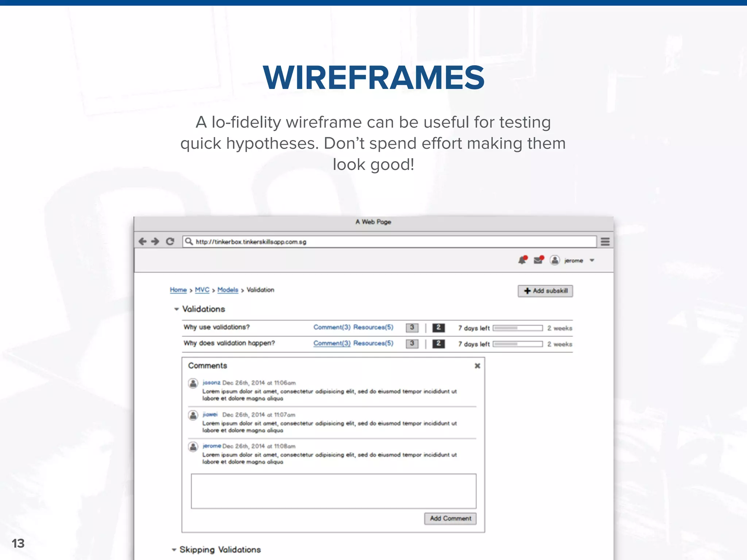The image size is (747, 560).
Task: Open Resources(5) for Why does validation happen?
Action: [373, 343]
